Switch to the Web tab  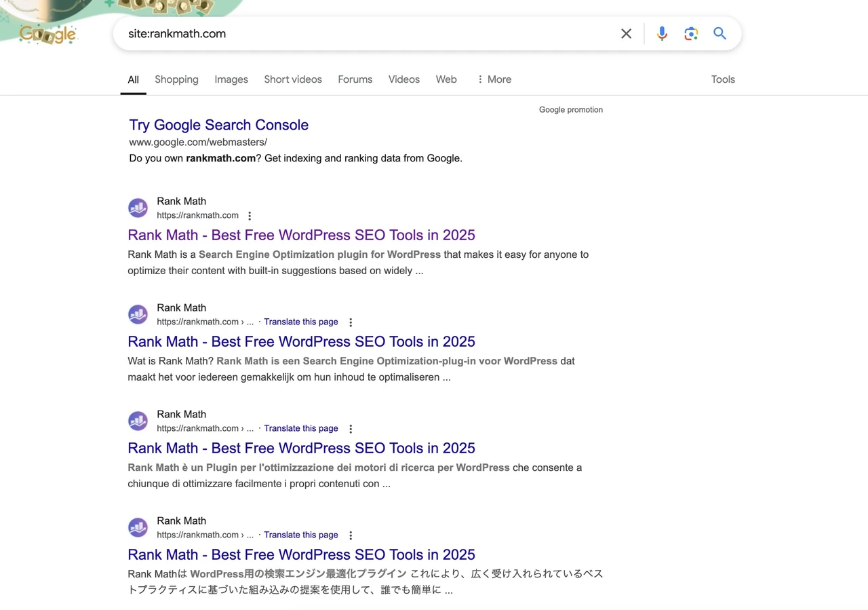tap(446, 79)
